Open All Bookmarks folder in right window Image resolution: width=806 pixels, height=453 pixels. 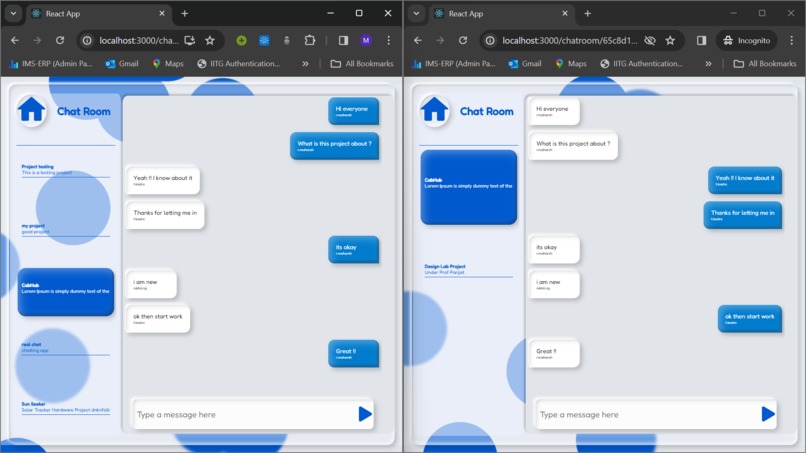pos(765,64)
